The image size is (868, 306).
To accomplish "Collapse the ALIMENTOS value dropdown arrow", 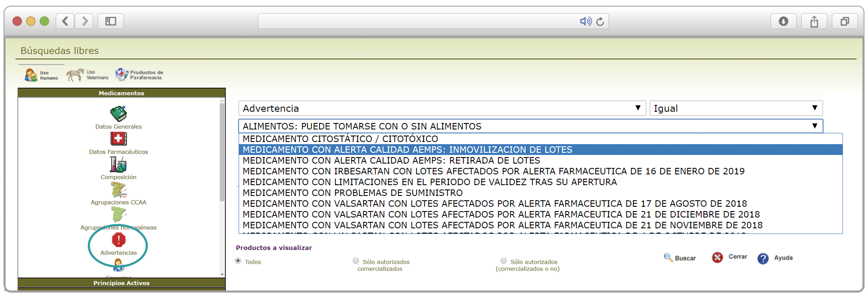I will [x=814, y=126].
